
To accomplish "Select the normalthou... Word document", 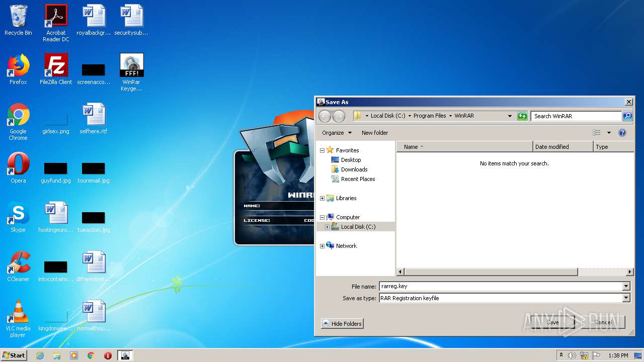I will (94, 316).
